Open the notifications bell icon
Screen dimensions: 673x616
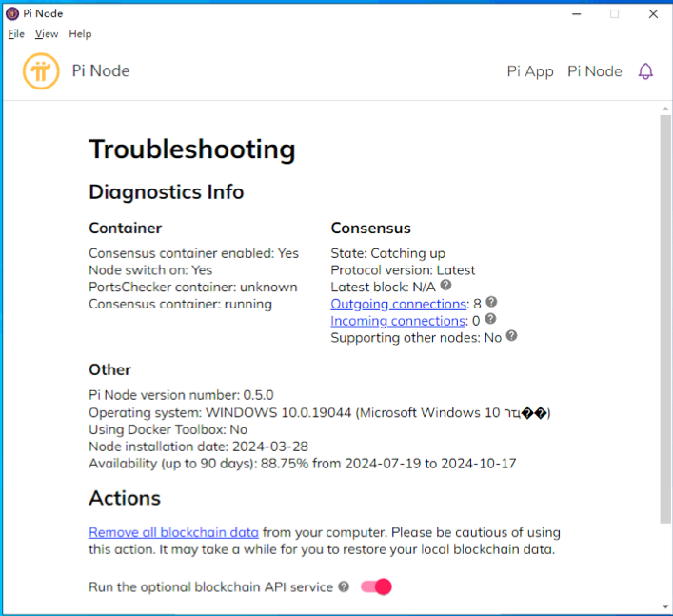click(x=645, y=71)
